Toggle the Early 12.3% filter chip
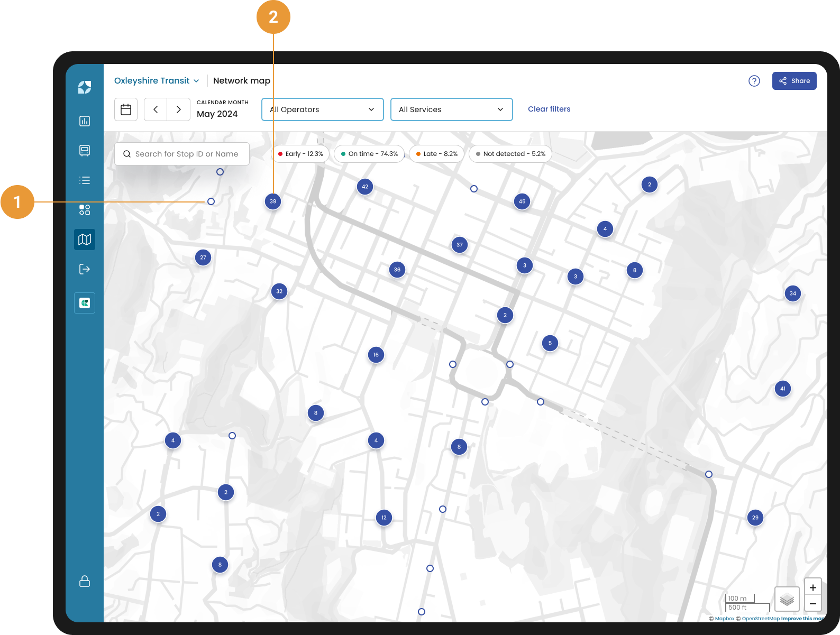Image resolution: width=840 pixels, height=635 pixels. (x=300, y=154)
